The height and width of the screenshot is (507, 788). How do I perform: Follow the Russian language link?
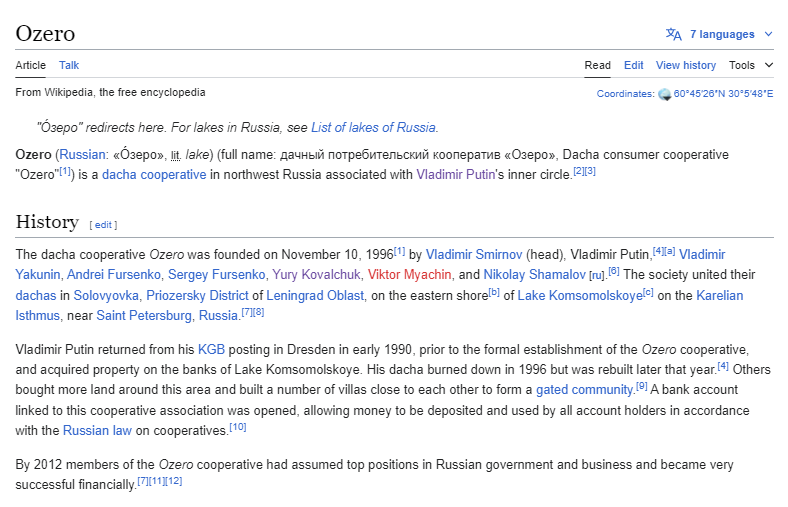[82, 155]
